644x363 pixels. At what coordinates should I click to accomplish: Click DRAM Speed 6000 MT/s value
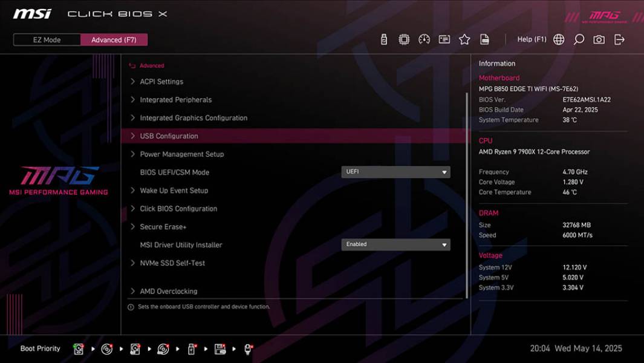(x=577, y=235)
